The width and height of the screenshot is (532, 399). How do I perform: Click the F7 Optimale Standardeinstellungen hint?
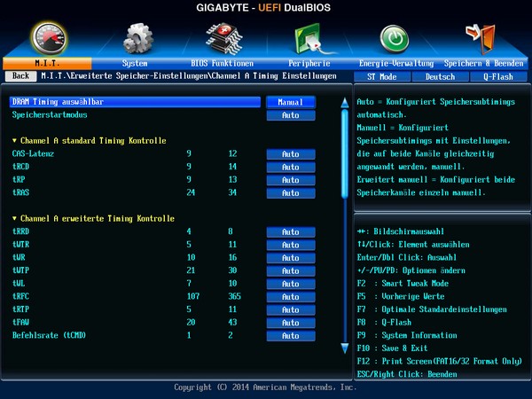(432, 309)
